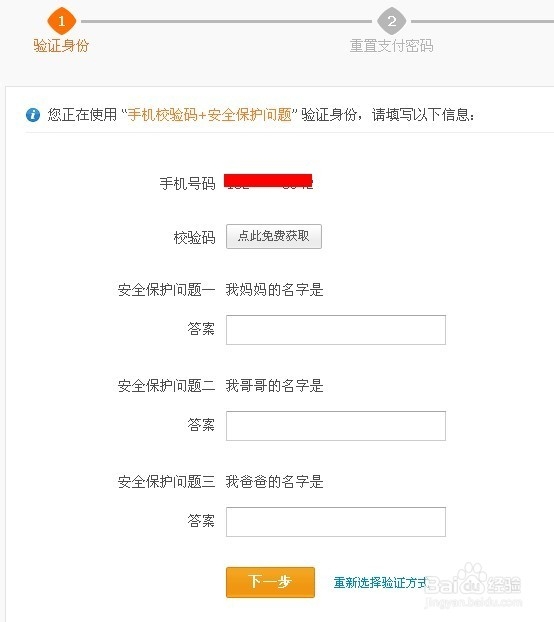The width and height of the screenshot is (554, 622).
Task: Select the 验证身份 step label
Action: [61, 46]
